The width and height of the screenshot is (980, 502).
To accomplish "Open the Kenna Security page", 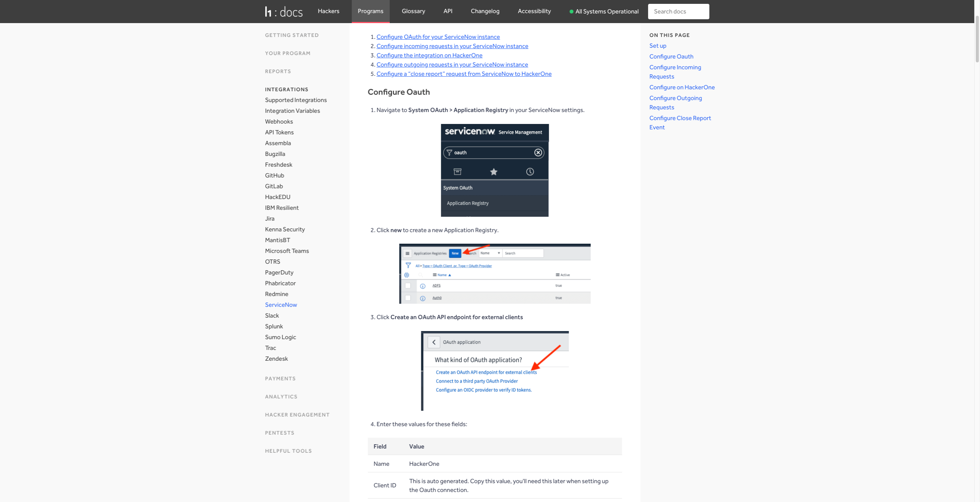I will [285, 229].
